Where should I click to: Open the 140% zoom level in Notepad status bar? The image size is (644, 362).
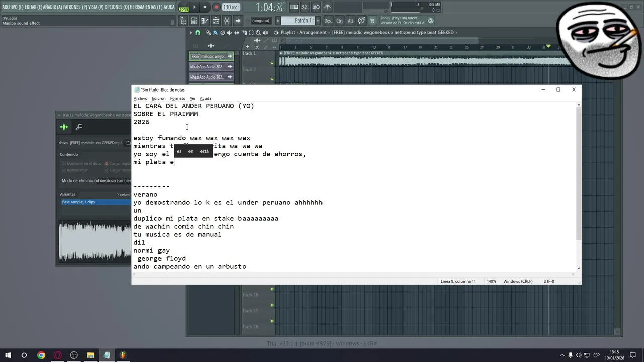(x=492, y=281)
